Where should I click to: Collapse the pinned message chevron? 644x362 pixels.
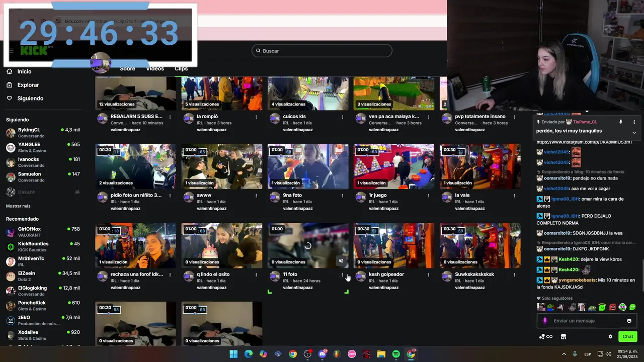[634, 132]
